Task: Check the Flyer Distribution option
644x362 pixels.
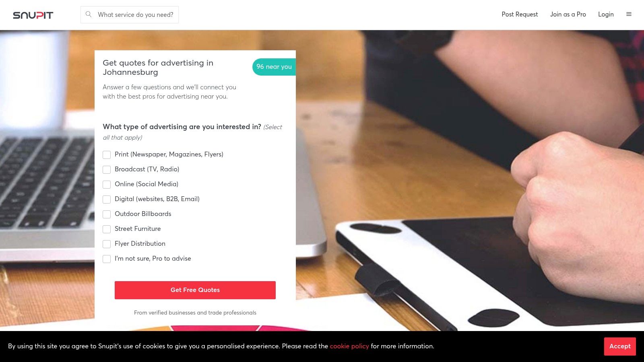Action: (x=107, y=244)
